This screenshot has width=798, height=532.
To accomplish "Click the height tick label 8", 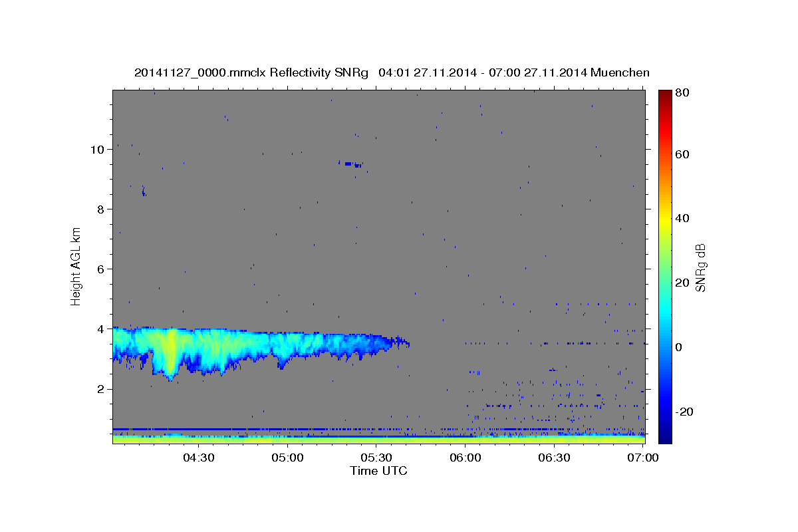I will click(x=100, y=209).
